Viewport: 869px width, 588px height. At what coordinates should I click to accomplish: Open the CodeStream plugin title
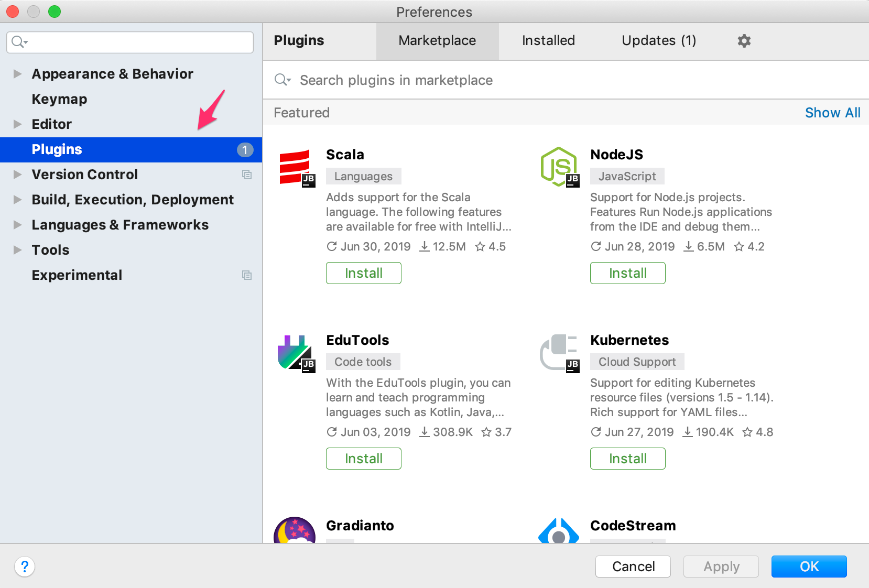pyautogui.click(x=633, y=526)
